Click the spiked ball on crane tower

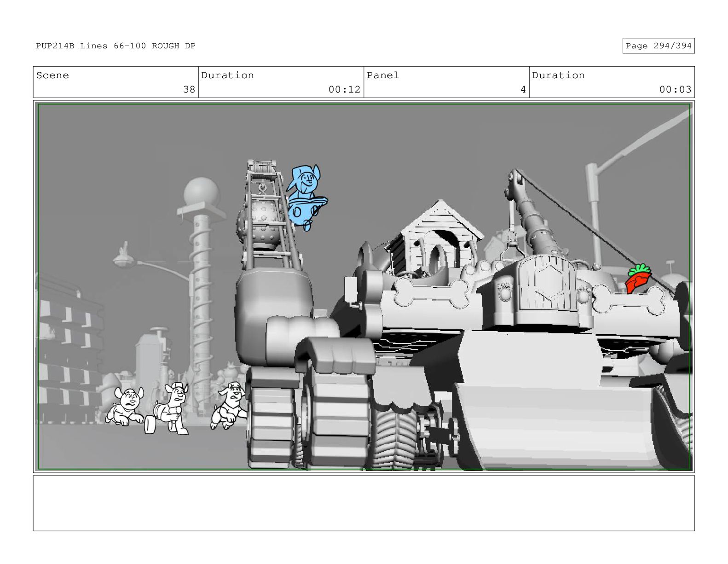click(260, 223)
